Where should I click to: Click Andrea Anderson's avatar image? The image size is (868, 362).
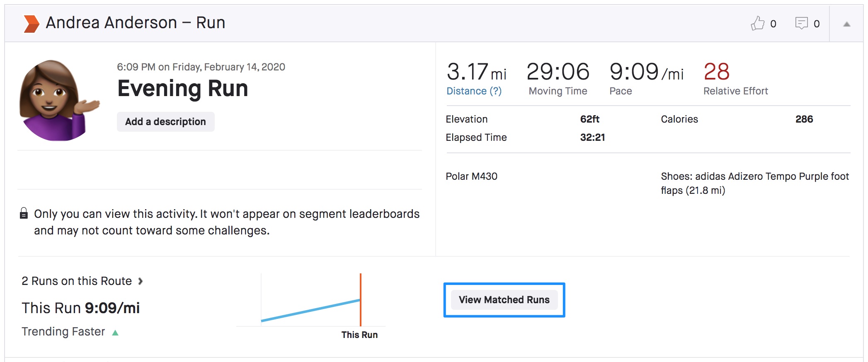[57, 101]
